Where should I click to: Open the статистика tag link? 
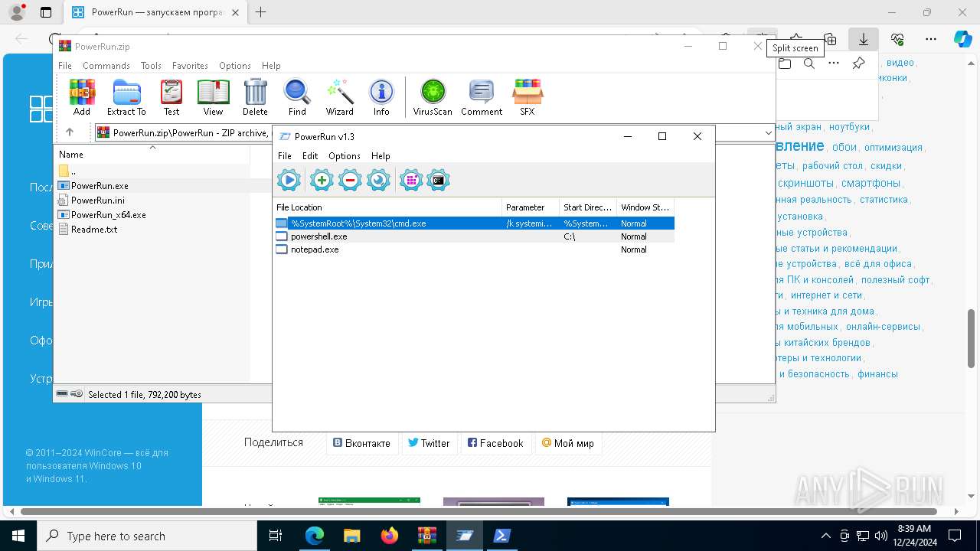pos(884,200)
